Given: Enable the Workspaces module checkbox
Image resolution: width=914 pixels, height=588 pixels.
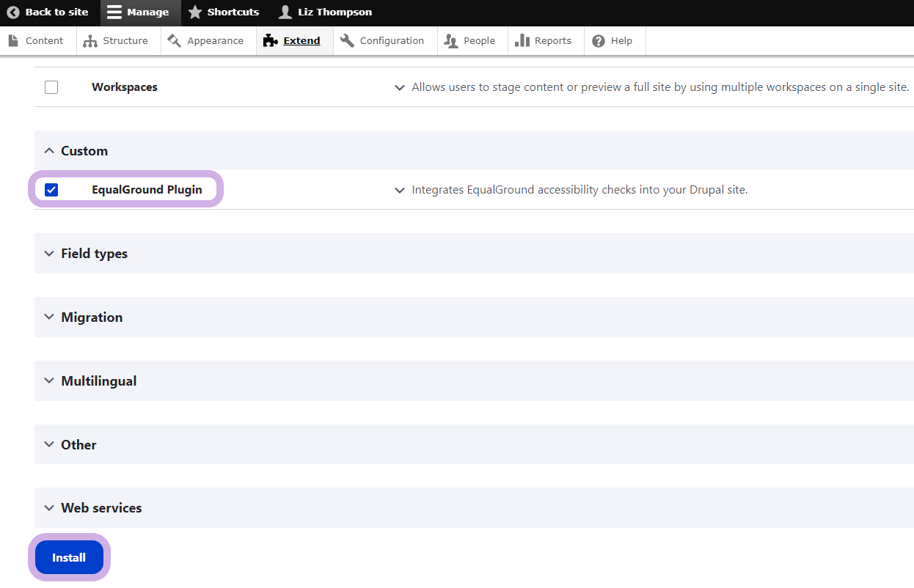Looking at the screenshot, I should (x=51, y=87).
